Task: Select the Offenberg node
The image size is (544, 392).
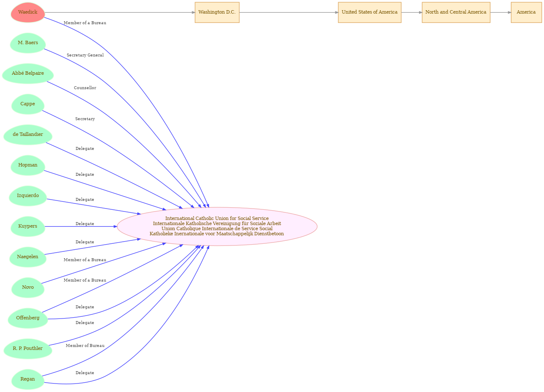Action: tap(28, 318)
